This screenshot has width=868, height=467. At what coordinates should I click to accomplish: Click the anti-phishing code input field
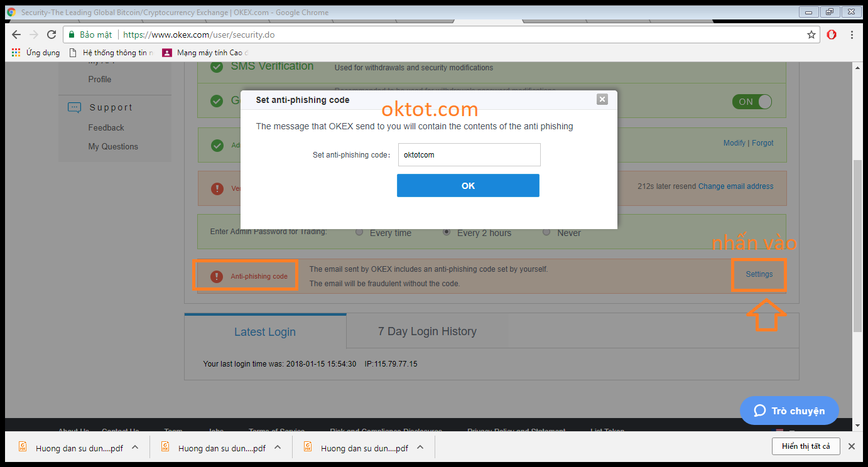[x=469, y=155]
